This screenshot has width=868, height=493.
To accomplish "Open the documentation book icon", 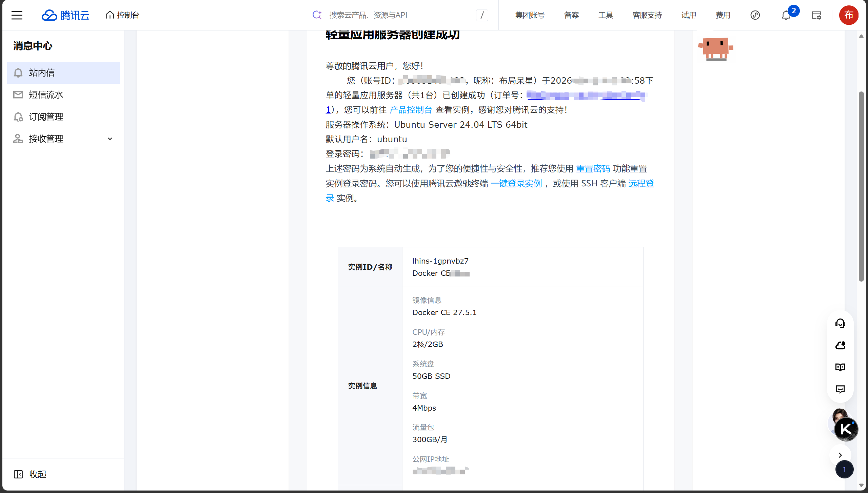I will coord(840,367).
